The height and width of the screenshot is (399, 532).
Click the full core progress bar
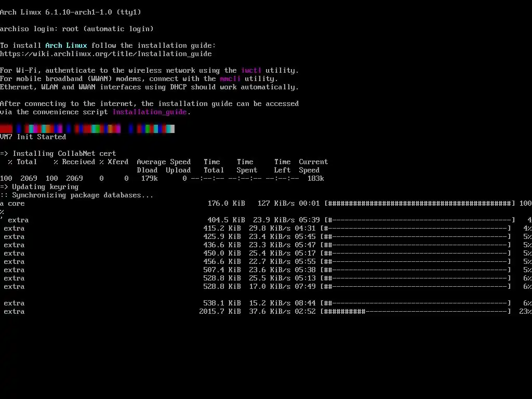tap(420, 203)
